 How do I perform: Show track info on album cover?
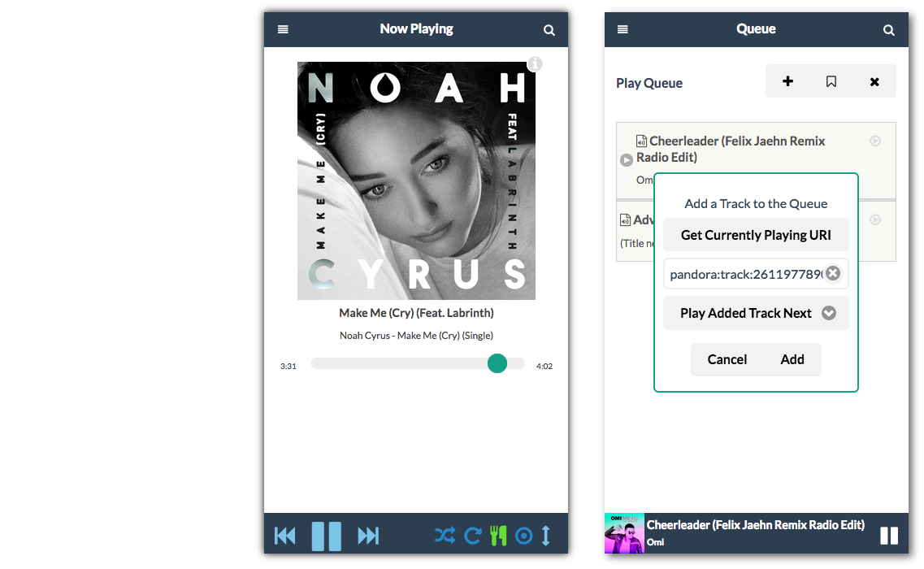click(x=535, y=63)
